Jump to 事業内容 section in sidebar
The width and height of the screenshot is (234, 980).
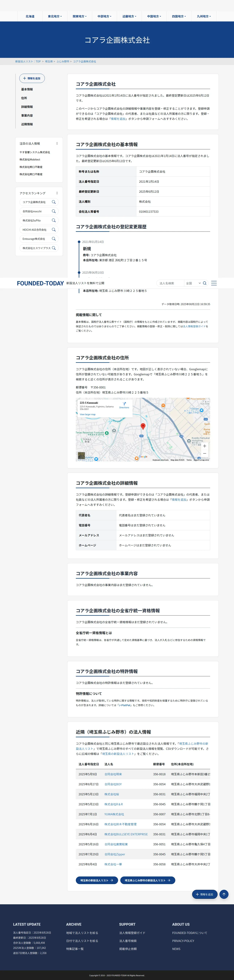click(x=27, y=116)
